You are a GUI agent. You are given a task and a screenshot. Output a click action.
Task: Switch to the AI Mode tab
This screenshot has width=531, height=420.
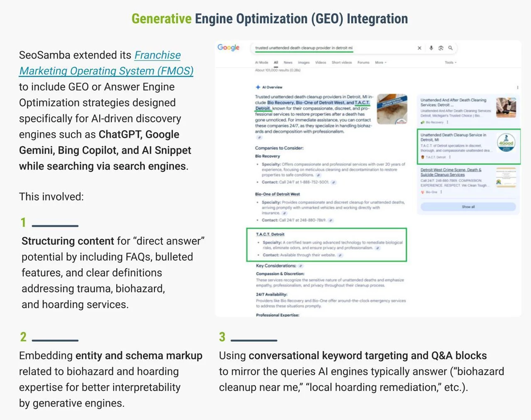tap(261, 63)
